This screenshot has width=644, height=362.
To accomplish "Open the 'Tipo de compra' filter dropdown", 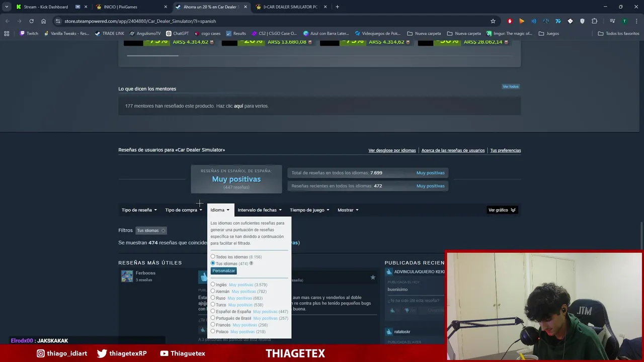I will (x=184, y=210).
